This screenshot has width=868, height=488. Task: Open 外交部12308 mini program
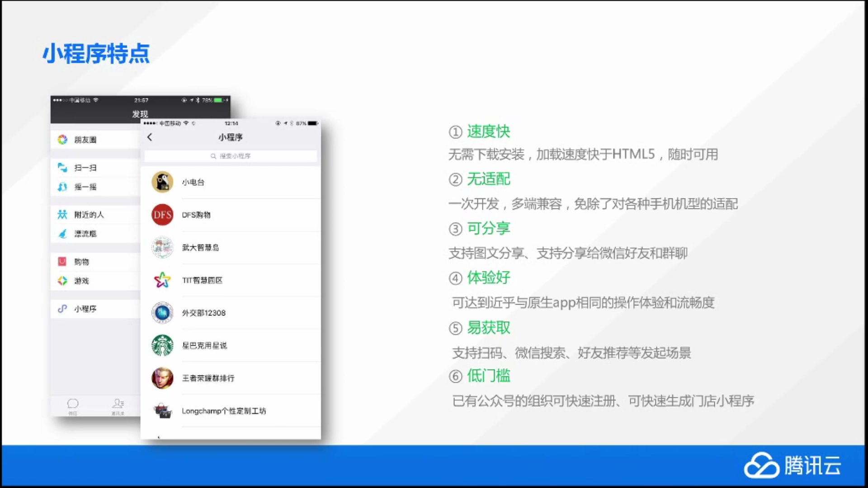(162, 313)
